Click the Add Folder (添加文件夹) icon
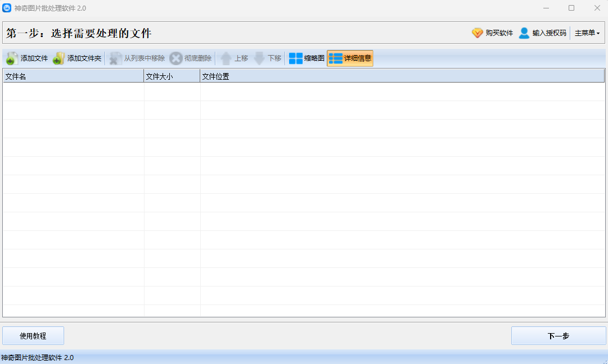This screenshot has height=364, width=608. [x=58, y=58]
